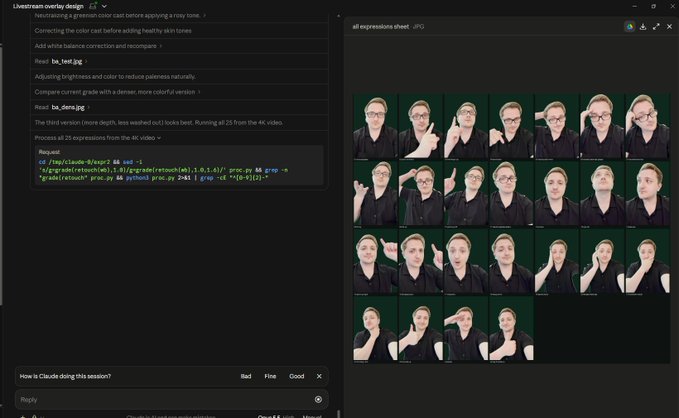Expand the Read ba_dens.jpg step
The image size is (679, 418).
click(x=62, y=107)
